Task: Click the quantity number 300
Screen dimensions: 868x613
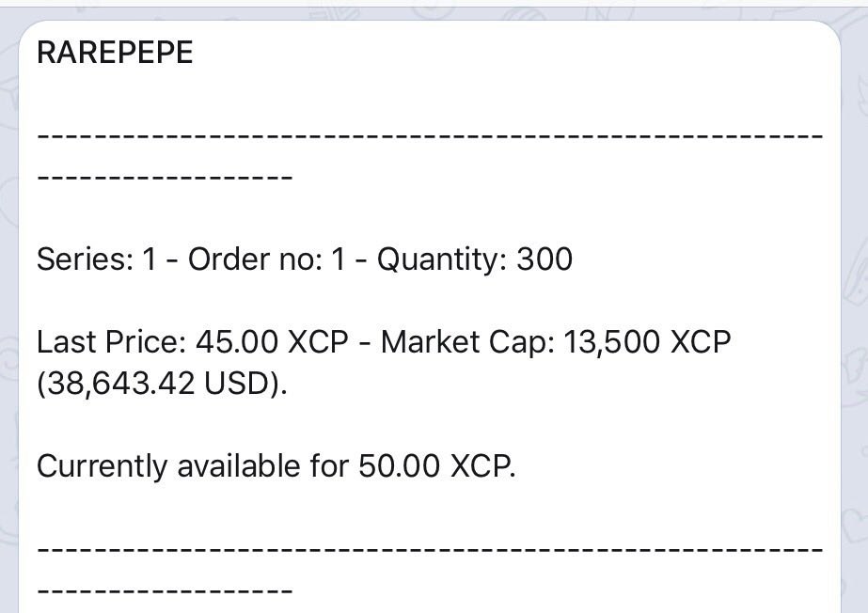Action: pyautogui.click(x=544, y=259)
